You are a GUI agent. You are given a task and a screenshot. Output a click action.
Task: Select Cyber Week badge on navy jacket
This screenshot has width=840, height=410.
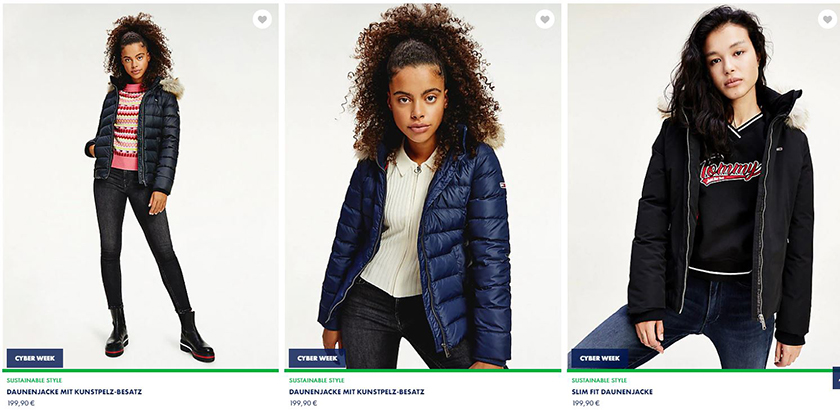tap(317, 358)
